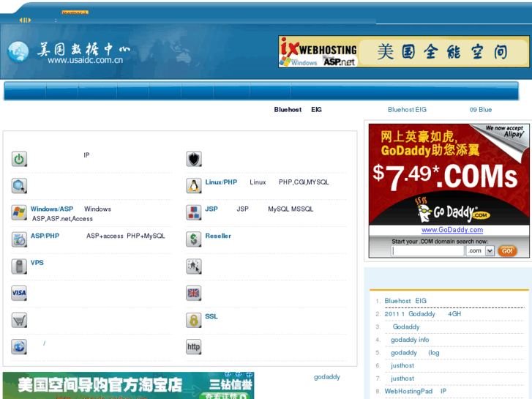Click the VISA card icon
Screen dimensions: 532x399
(19, 293)
